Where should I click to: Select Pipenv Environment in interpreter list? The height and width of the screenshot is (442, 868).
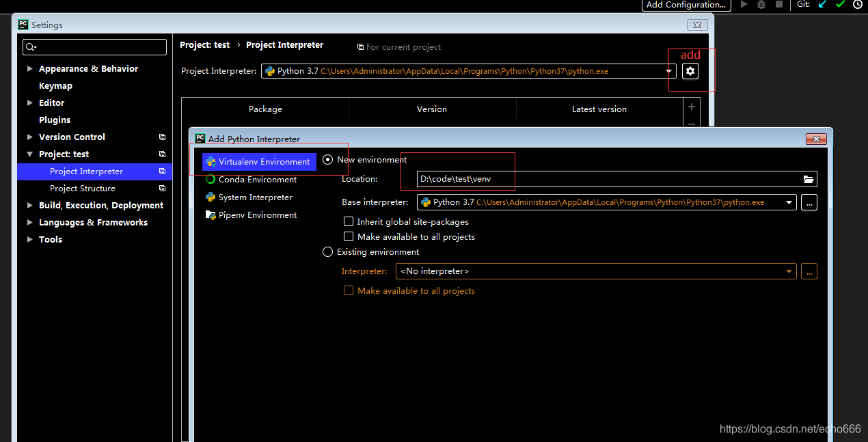[252, 215]
